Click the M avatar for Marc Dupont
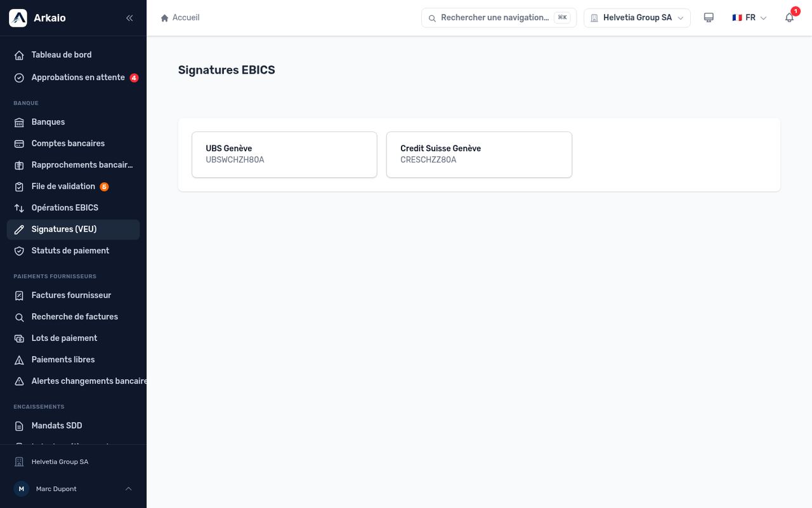812x508 pixels. 22,489
